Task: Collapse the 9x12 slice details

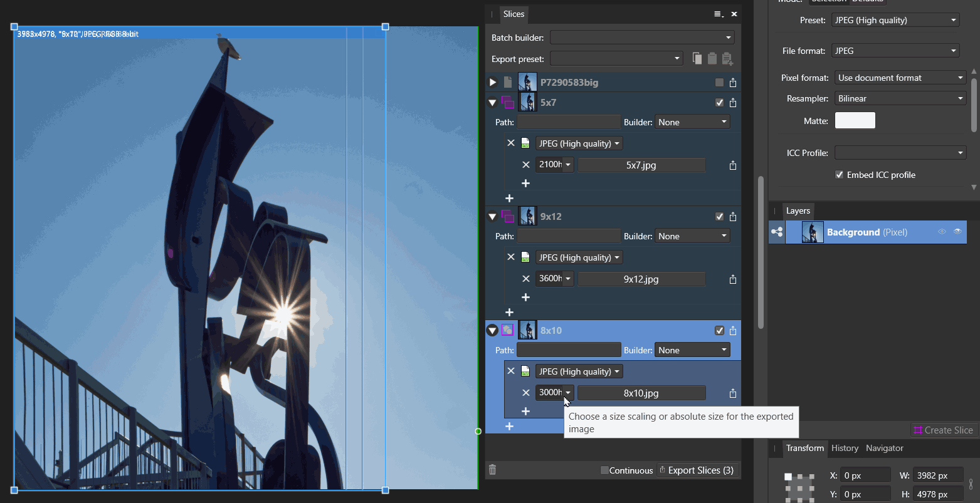Action: [x=493, y=217]
